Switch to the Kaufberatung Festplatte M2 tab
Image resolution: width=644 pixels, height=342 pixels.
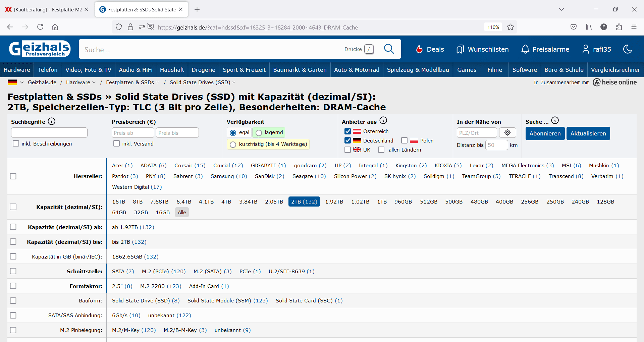(47, 9)
